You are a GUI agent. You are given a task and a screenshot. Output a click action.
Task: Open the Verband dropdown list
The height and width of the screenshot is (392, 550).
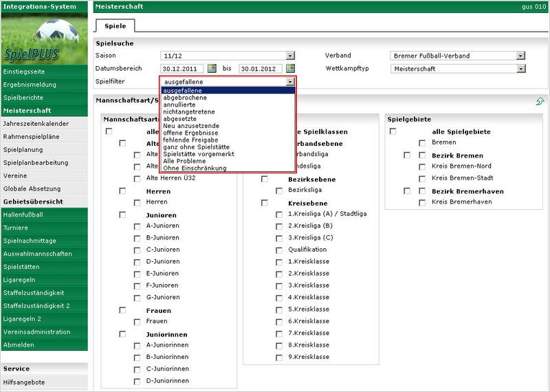click(520, 56)
